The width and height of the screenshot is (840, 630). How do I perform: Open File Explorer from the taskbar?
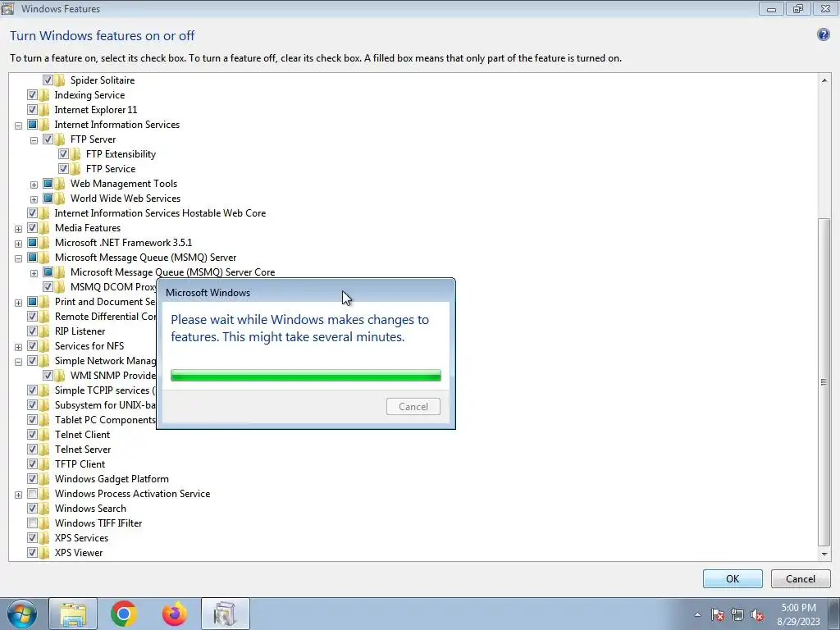click(x=73, y=614)
